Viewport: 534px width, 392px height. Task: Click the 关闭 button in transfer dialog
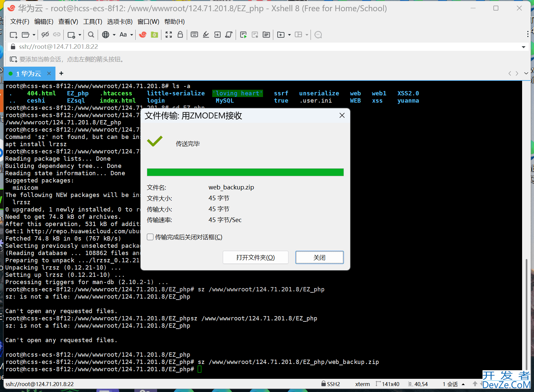[x=319, y=257]
